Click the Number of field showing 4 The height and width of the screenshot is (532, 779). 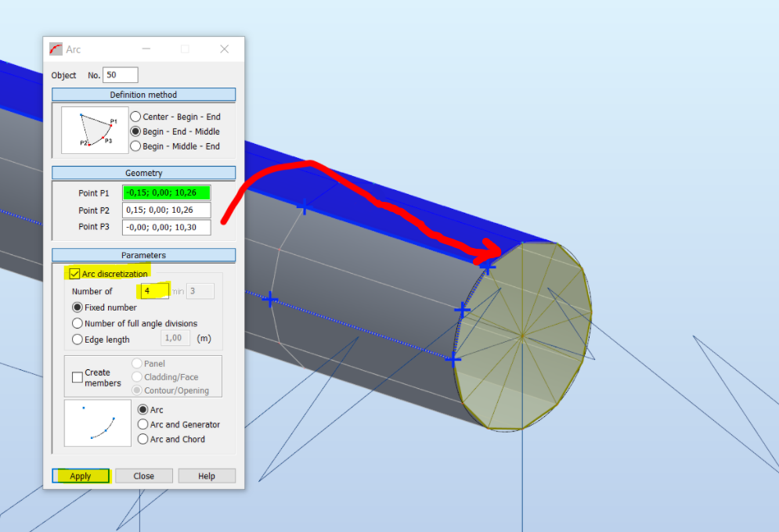pos(153,290)
